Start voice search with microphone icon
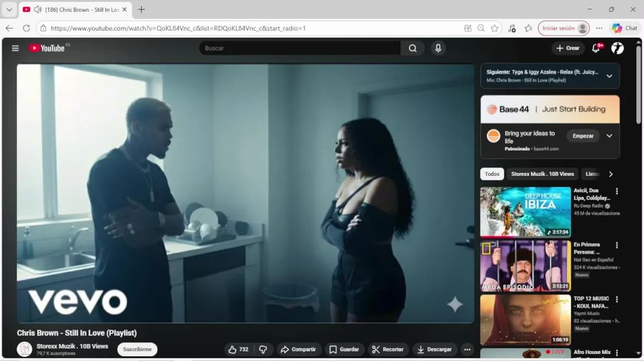Image resolution: width=644 pixels, height=361 pixels. point(438,48)
